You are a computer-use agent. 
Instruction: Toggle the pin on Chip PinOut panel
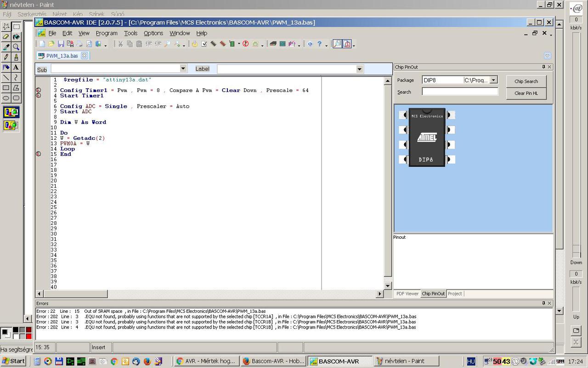[x=543, y=67]
